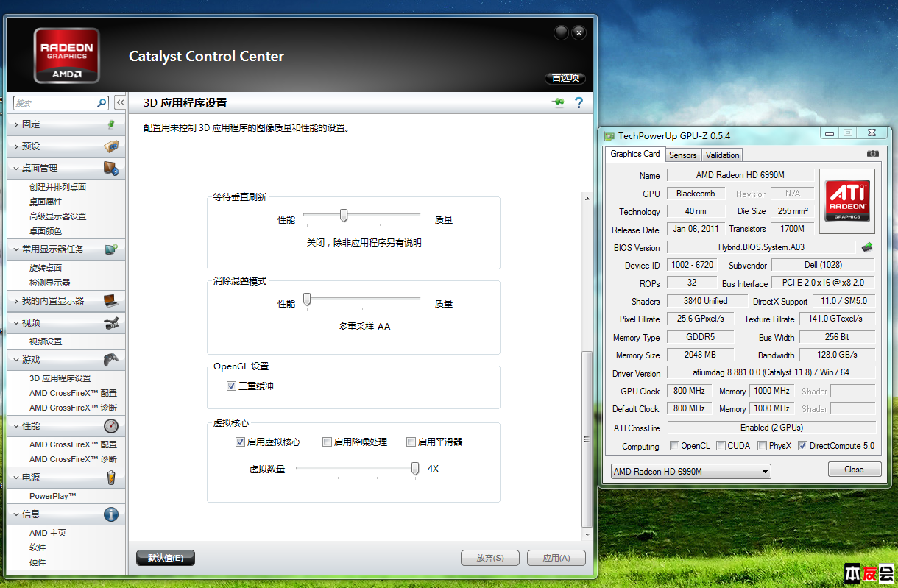Click the desktop management icon beside 桌面管理
Screen dimensions: 898x588
tap(111, 169)
